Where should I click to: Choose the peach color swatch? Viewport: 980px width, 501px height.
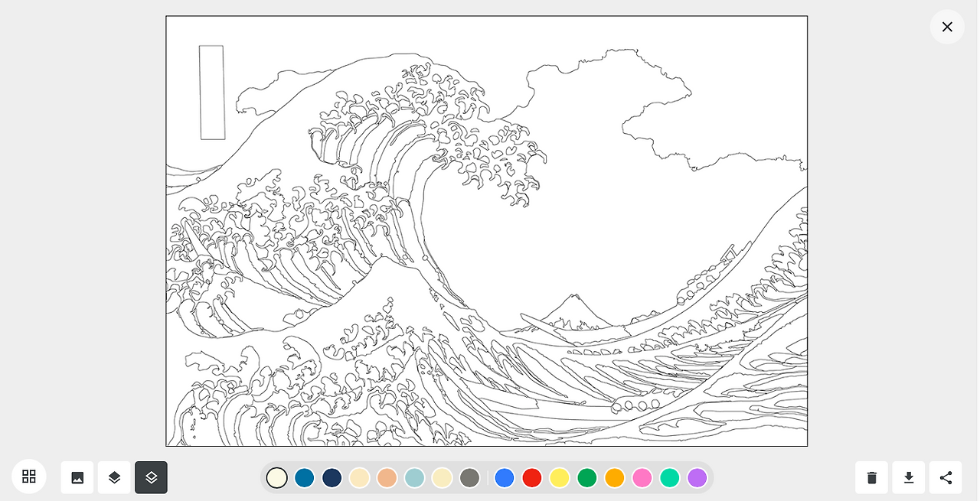point(387,477)
